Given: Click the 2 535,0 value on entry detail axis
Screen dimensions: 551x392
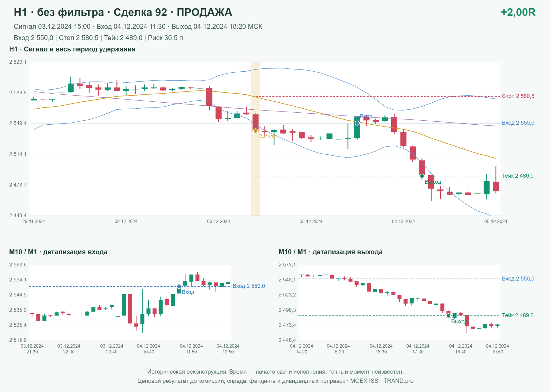Looking at the screenshot, I should [x=18, y=310].
